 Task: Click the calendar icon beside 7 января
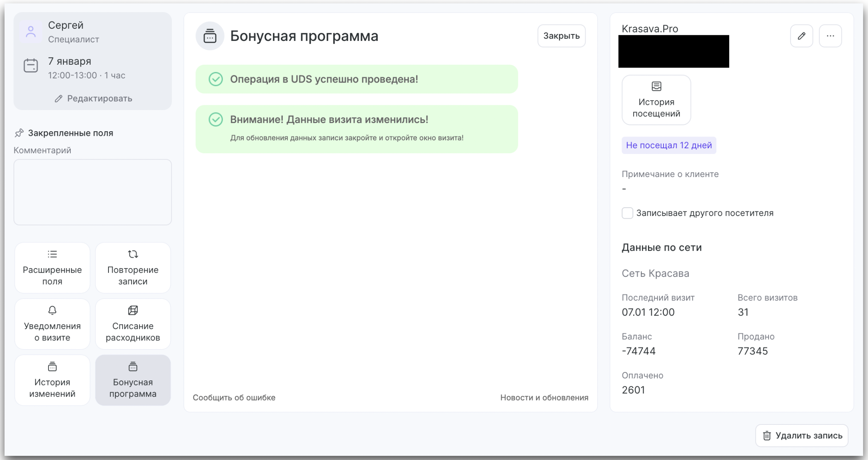click(31, 65)
